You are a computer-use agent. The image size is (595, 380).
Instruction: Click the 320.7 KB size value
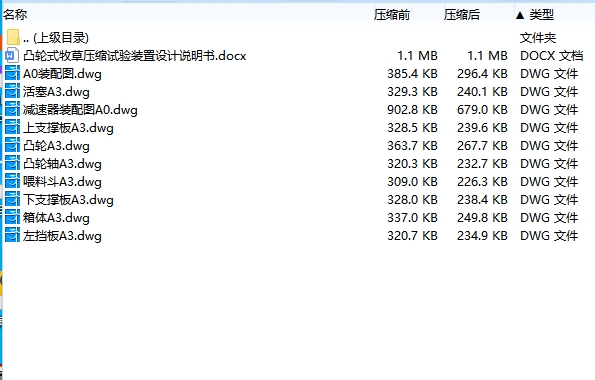[x=412, y=236]
